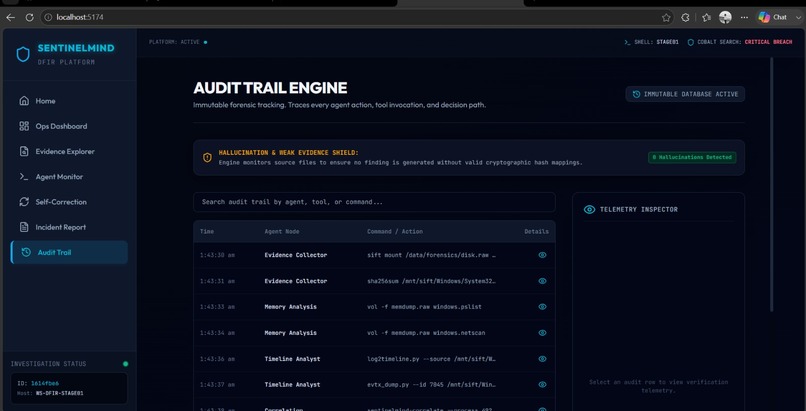Select Memory Analysis at 1:43:33 am
This screenshot has width=806, height=411.
(x=290, y=307)
